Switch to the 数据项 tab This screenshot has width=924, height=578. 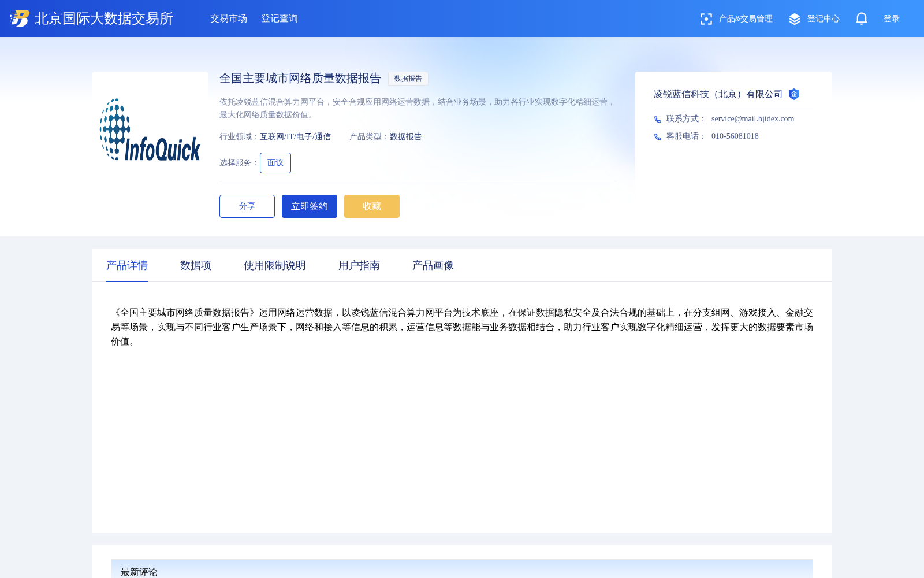pos(196,265)
